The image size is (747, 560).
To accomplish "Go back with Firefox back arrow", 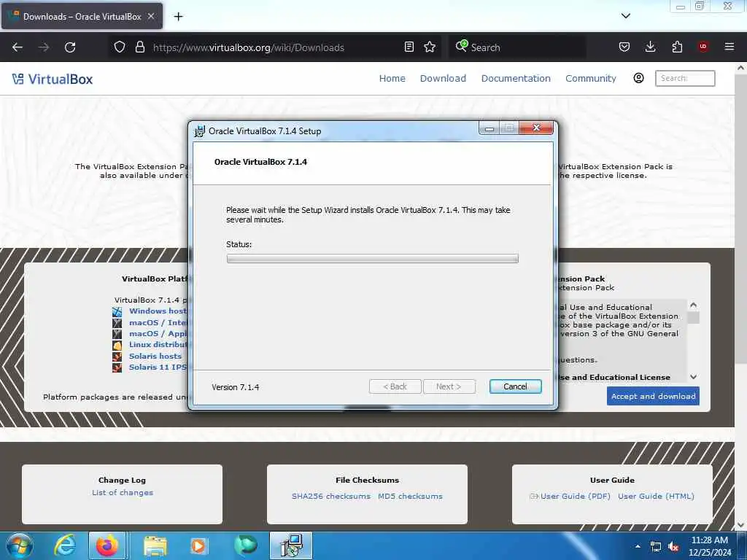I will click(x=18, y=47).
